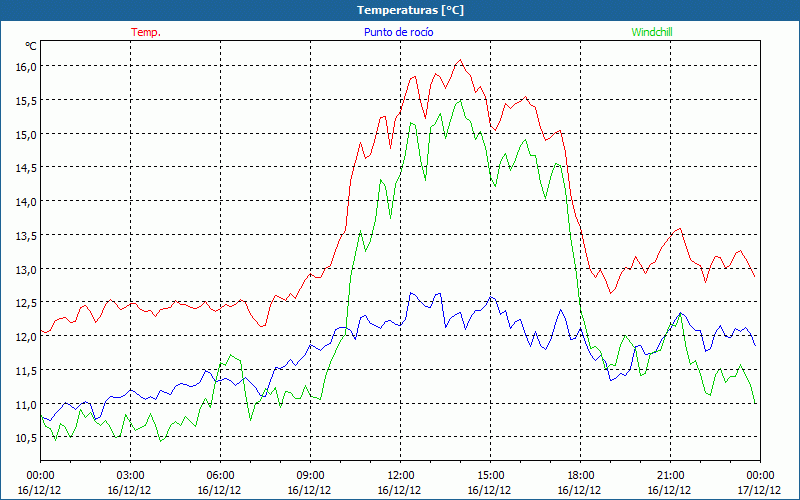Click the 13,0 y-axis value
The width and height of the screenshot is (800, 500).
(27, 269)
